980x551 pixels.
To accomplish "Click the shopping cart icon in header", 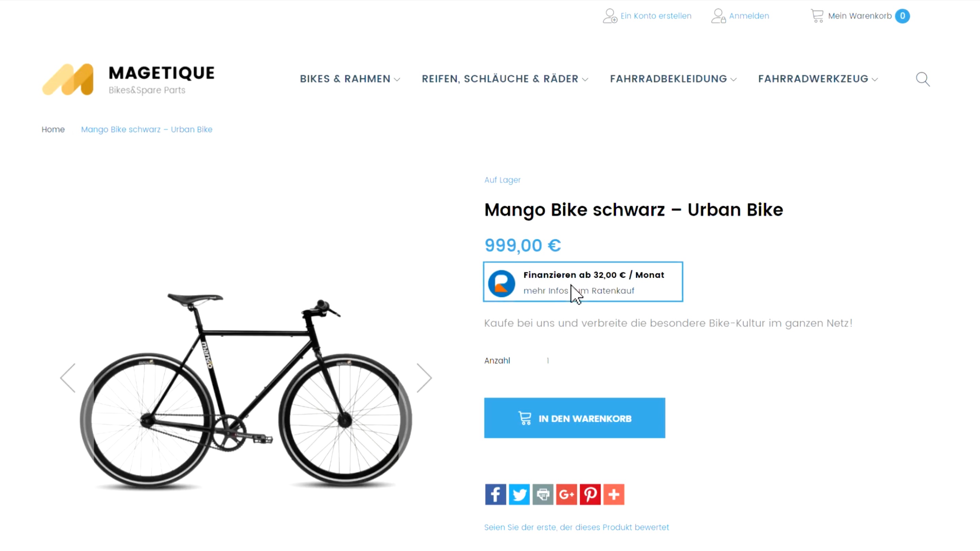I will click(816, 16).
